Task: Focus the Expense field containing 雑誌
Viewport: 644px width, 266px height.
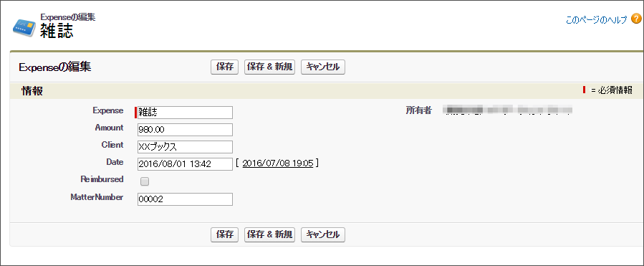Action: [x=185, y=113]
